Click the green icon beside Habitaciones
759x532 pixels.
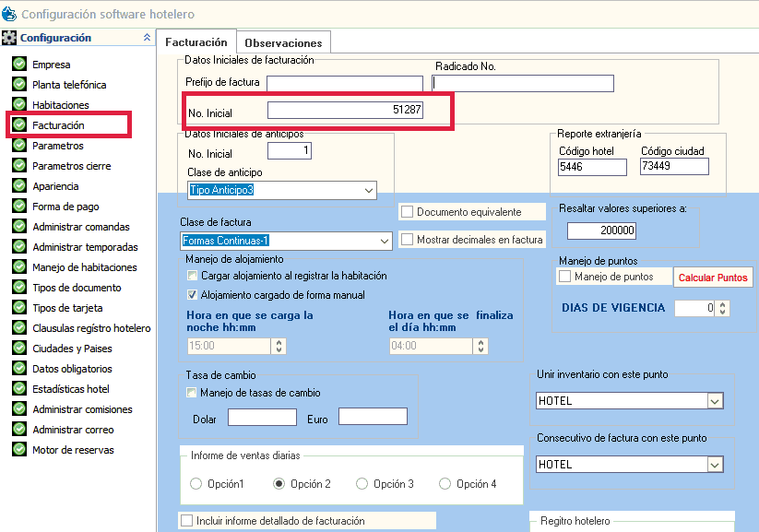19,105
